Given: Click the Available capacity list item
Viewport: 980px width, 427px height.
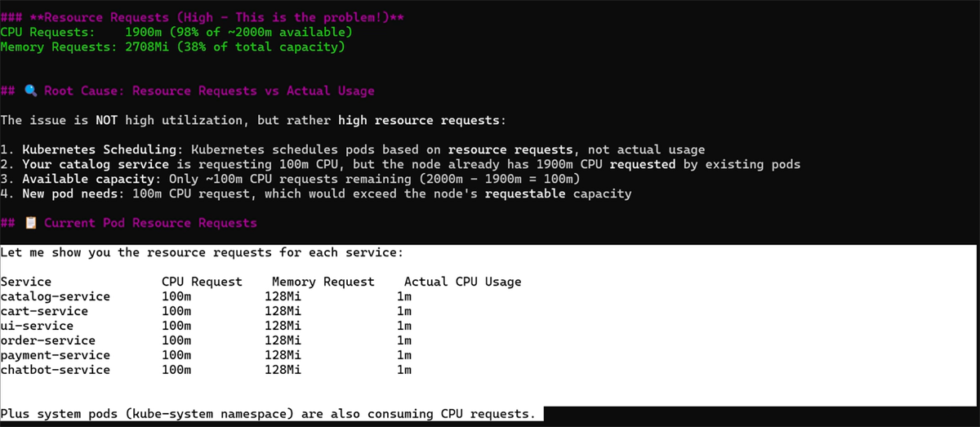Looking at the screenshot, I should click(290, 179).
